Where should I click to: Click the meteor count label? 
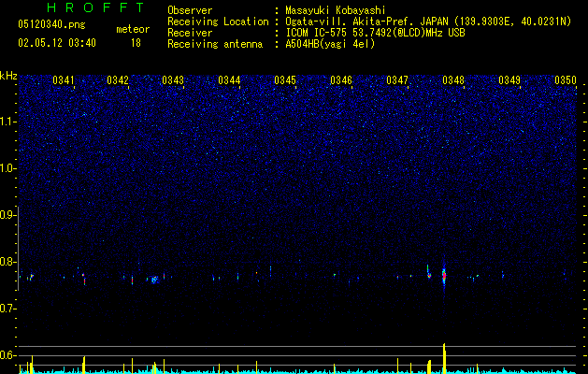[133, 29]
